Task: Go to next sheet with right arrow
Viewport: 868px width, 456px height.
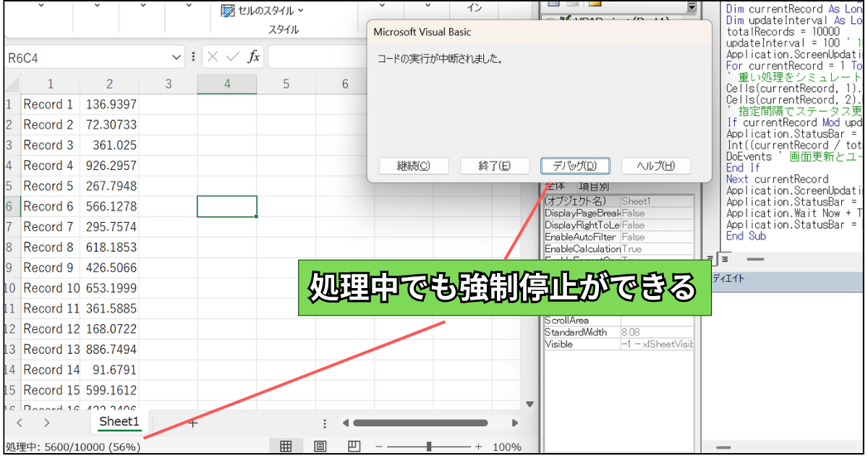Action: (46, 423)
